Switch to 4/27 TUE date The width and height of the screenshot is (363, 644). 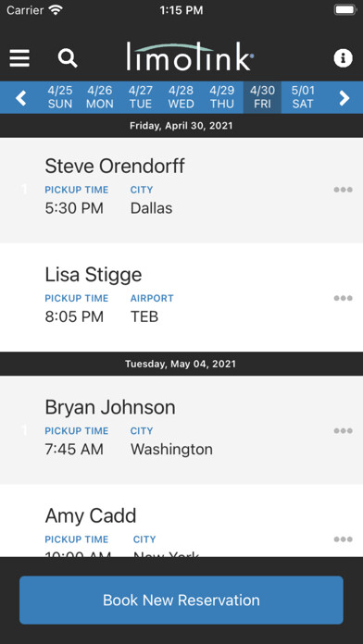click(x=141, y=97)
